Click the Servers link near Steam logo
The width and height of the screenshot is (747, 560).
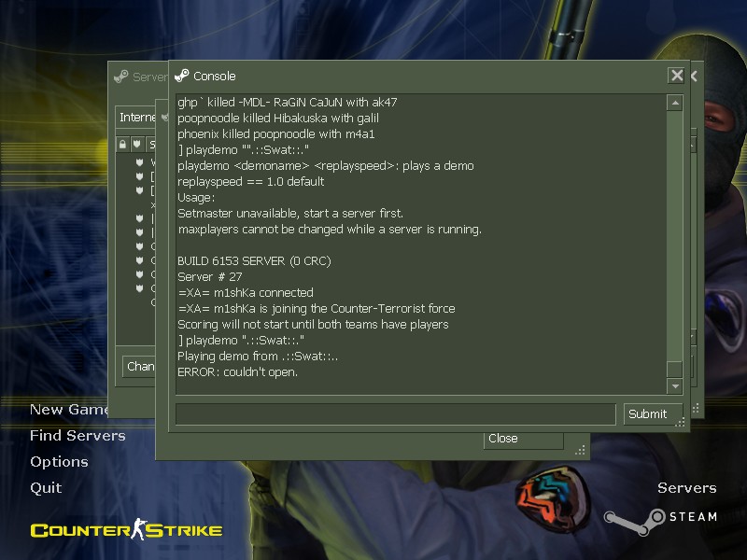pyautogui.click(x=687, y=487)
